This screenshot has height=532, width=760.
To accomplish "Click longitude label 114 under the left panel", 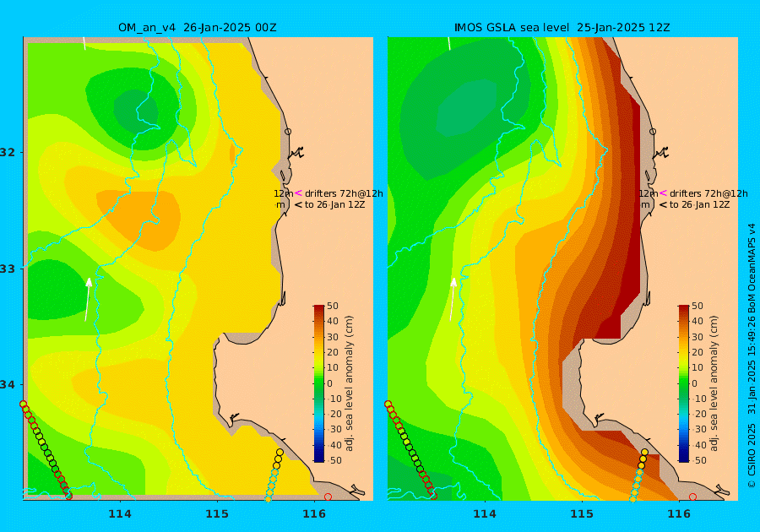I will tap(120, 514).
